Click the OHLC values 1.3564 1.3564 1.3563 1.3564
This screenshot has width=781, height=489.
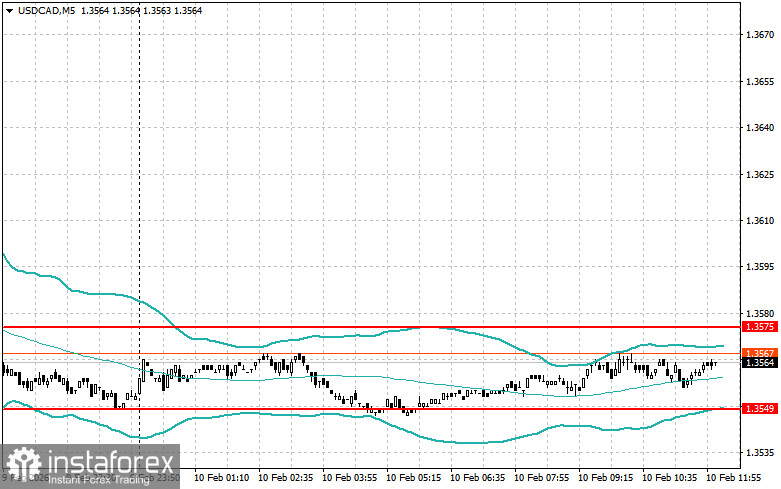pyautogui.click(x=141, y=10)
